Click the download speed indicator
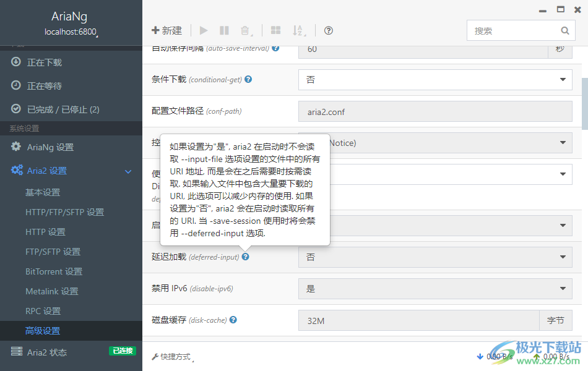This screenshot has width=588, height=371. coord(495,356)
